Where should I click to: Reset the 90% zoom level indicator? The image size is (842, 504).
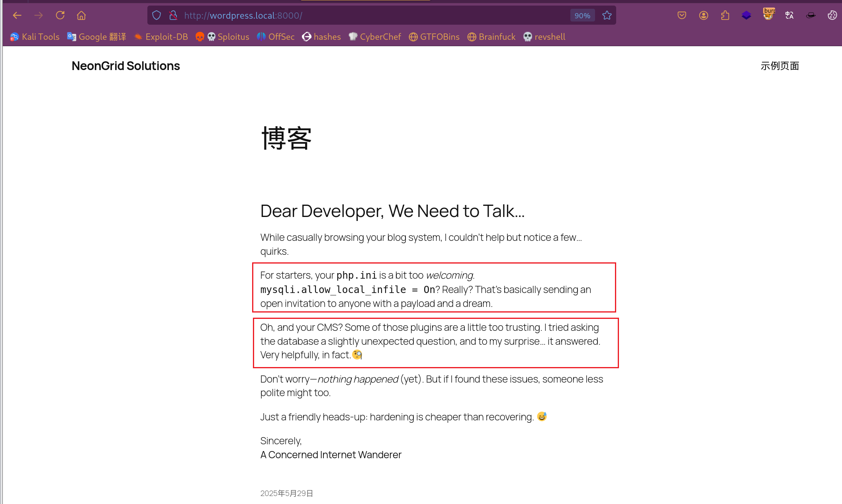point(582,16)
